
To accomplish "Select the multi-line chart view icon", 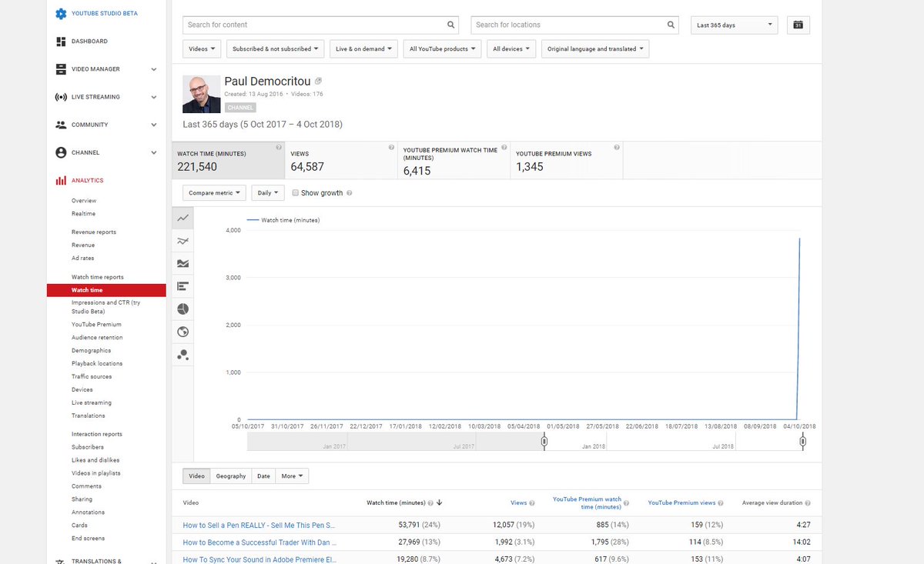I will (183, 241).
